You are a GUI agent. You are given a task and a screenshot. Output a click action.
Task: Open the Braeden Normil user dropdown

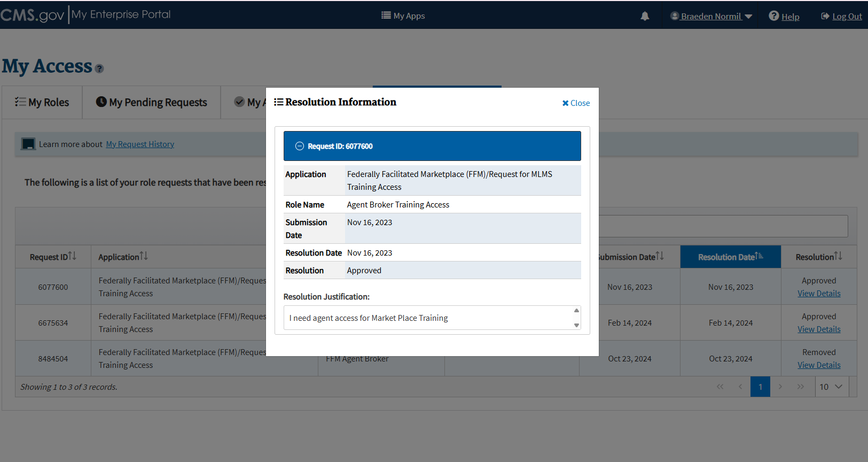(x=711, y=16)
